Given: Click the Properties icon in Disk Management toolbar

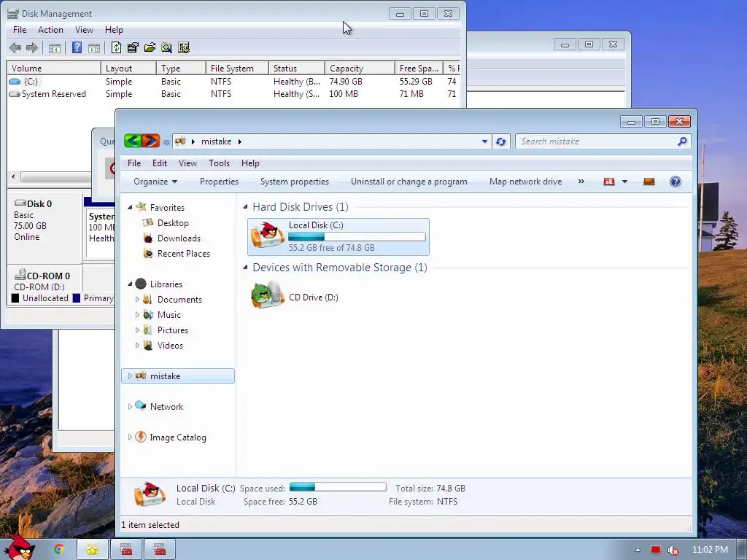Looking at the screenshot, I should point(133,47).
